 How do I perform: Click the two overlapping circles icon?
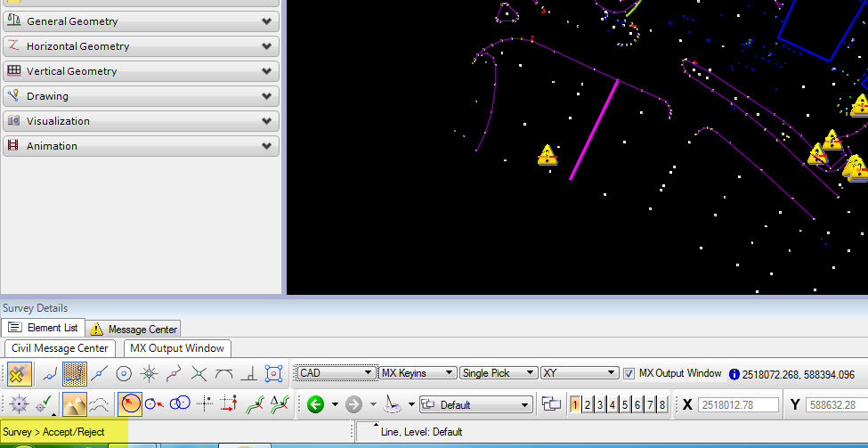180,405
